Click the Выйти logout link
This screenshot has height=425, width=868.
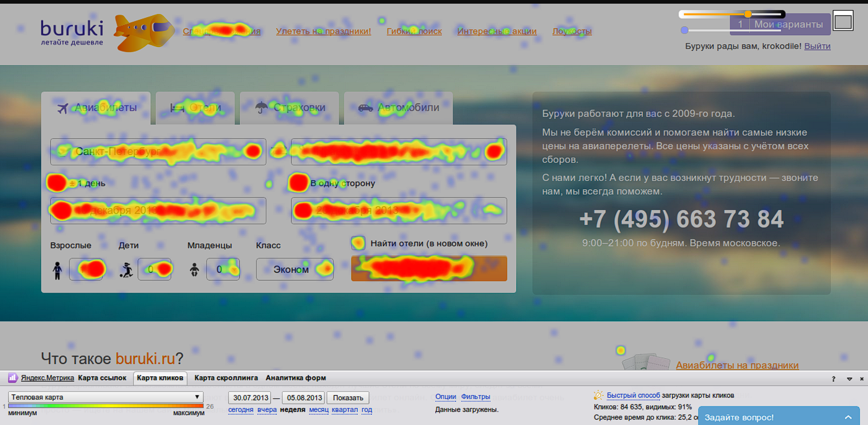tap(817, 46)
